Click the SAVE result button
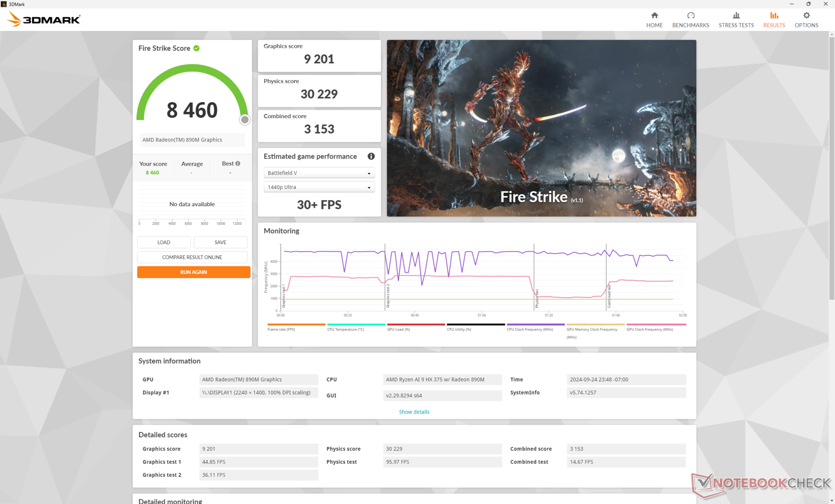This screenshot has width=835, height=504. [x=220, y=243]
